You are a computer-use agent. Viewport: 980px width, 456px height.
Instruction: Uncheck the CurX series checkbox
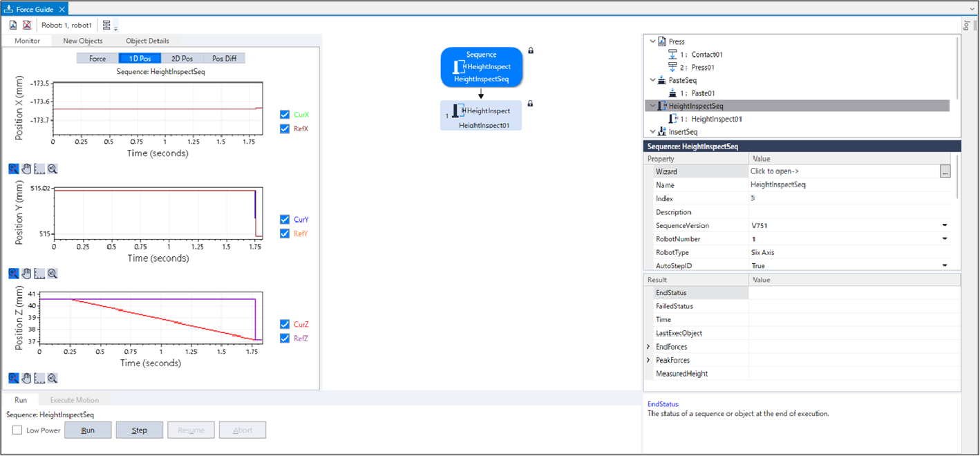point(285,115)
